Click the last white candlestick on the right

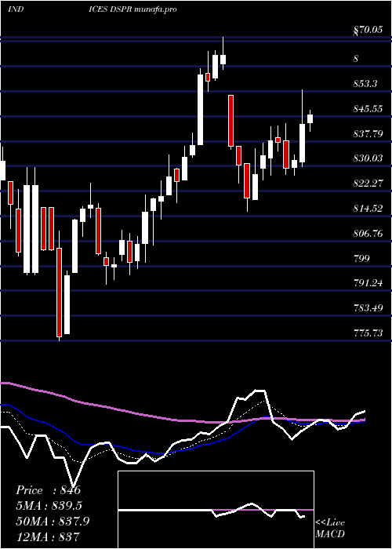[310, 119]
